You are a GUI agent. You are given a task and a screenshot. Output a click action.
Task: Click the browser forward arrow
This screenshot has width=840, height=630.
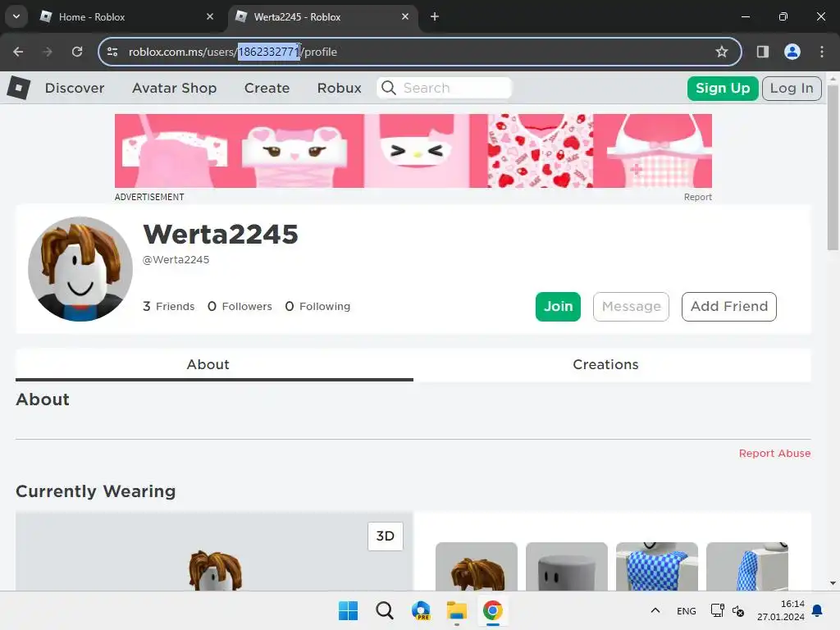coord(48,52)
